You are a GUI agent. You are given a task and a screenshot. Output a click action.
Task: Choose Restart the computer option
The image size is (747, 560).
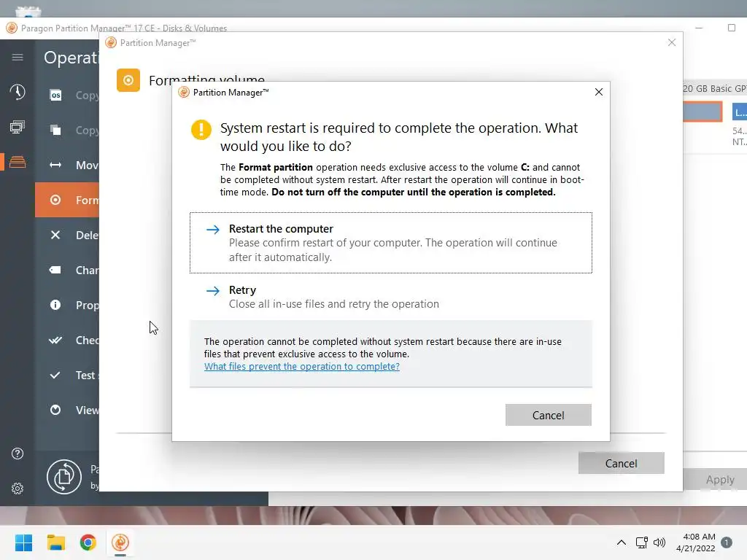391,243
